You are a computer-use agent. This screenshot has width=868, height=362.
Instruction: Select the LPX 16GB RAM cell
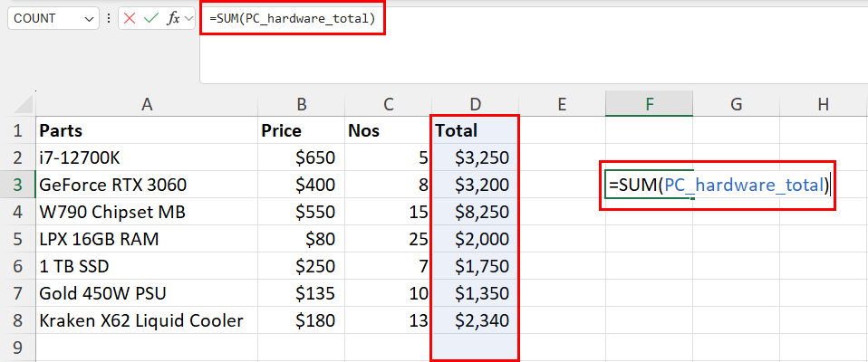tap(147, 239)
